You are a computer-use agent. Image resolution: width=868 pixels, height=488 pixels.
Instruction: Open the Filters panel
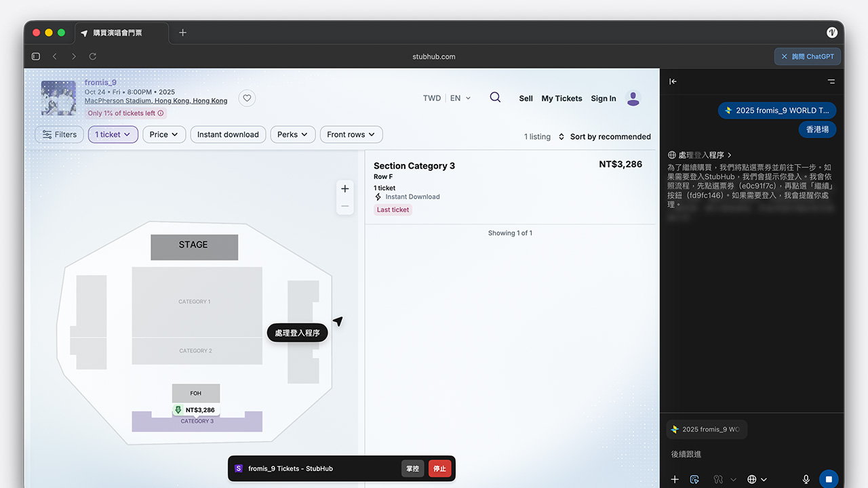60,134
